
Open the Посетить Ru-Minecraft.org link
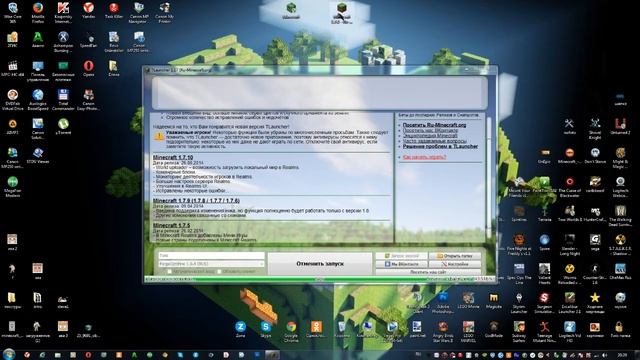coord(434,125)
